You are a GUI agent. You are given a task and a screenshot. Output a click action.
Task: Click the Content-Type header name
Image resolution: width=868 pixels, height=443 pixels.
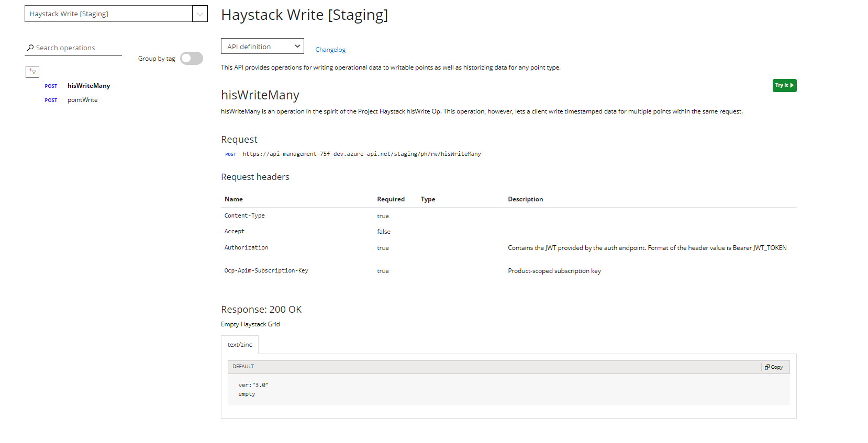point(244,215)
